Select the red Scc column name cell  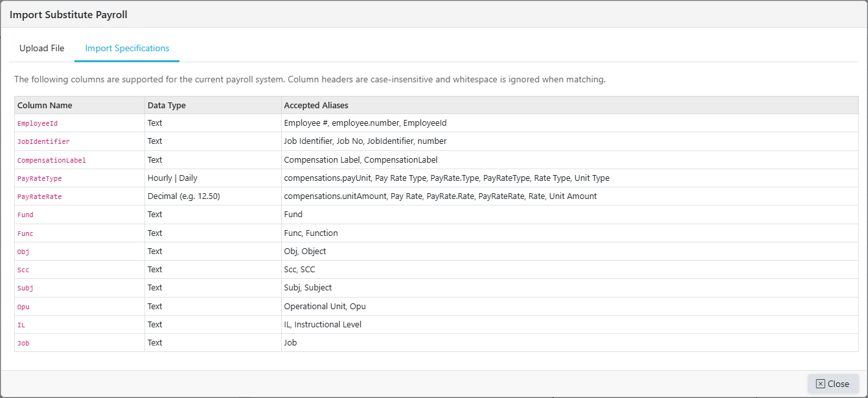pos(80,270)
